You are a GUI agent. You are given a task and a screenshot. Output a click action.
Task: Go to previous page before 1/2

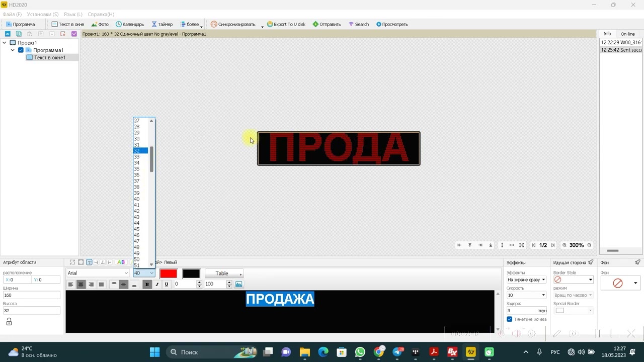534,245
